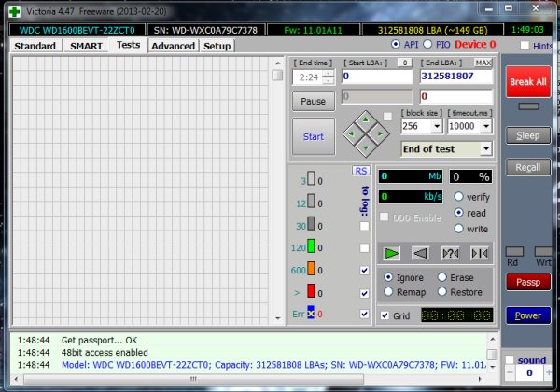The image size is (560, 392).
Task: Click the End LBA input field showing 312581807
Action: pyautogui.click(x=456, y=77)
